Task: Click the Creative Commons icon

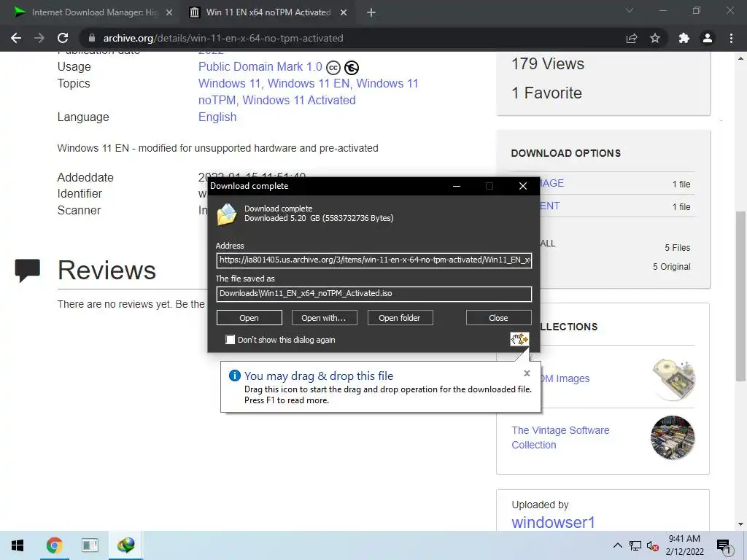Action: 333,68
